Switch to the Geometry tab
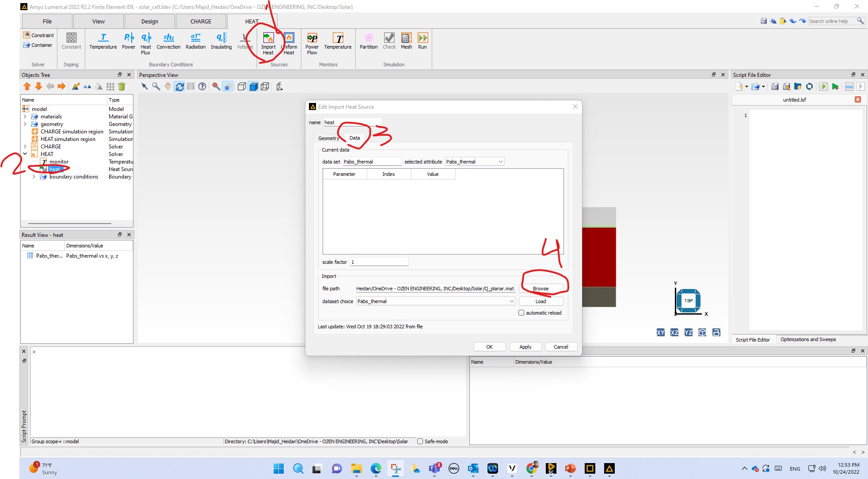This screenshot has height=479, width=868. pos(328,138)
